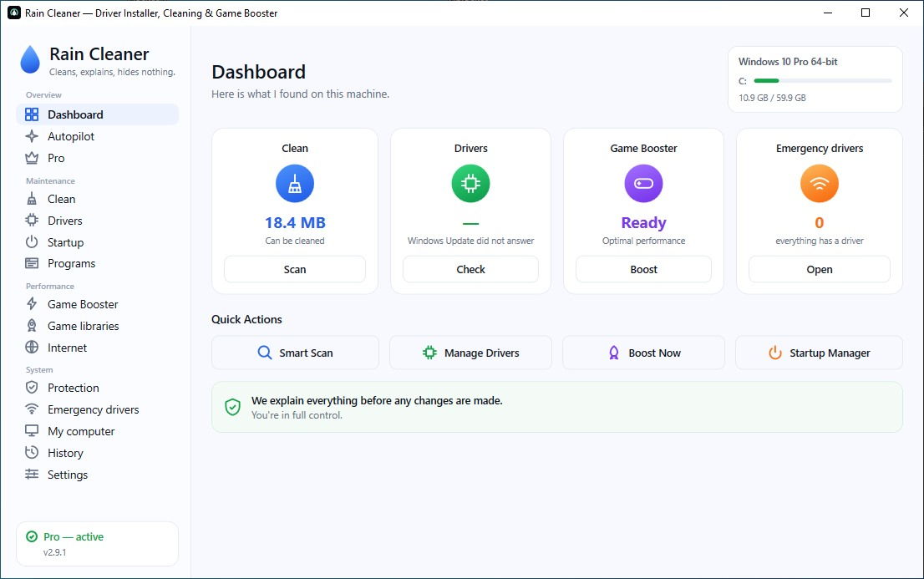
Task: Click the Startup power icon in sidebar
Action: (32, 241)
